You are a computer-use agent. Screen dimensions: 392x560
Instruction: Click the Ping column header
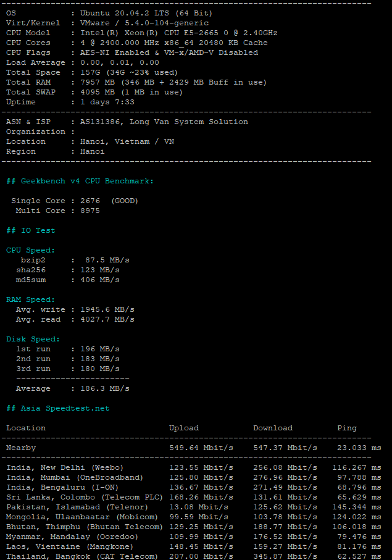pos(347,428)
